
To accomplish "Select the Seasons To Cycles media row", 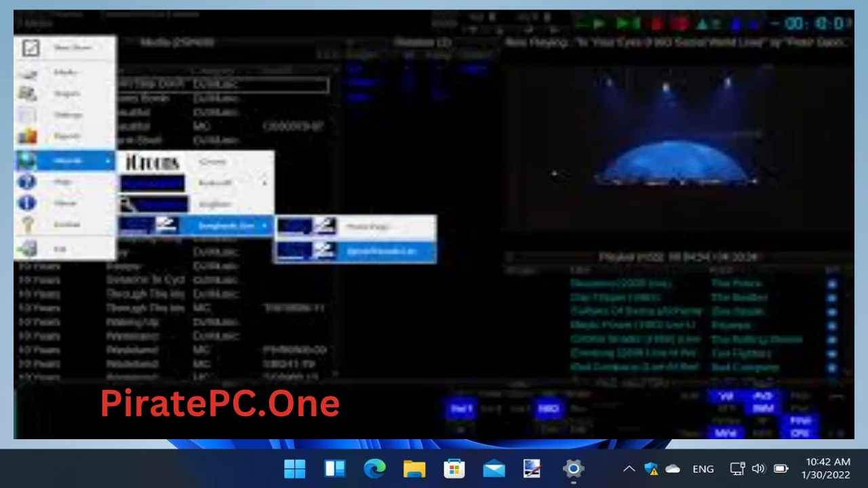I will point(173,280).
